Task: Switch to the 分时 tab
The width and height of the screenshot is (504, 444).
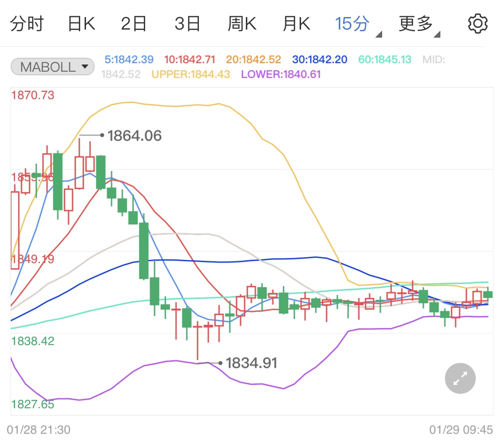Action: 27,24
